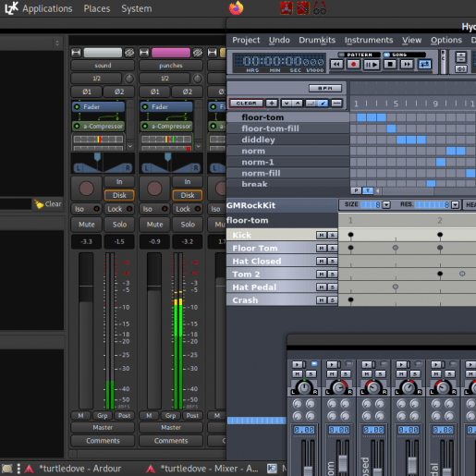Expand processor box arrow on sound strip
476x476 pixels.
click(x=130, y=146)
